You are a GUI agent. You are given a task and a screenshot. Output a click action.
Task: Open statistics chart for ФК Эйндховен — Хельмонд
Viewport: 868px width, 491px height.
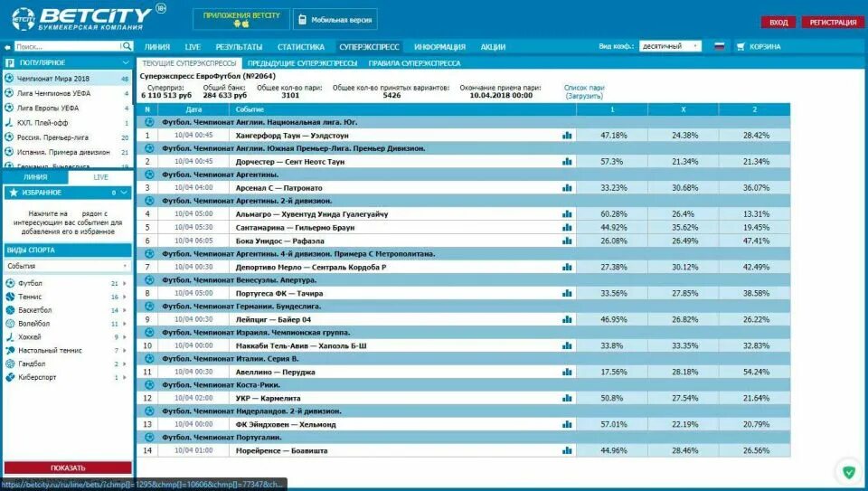tap(567, 425)
